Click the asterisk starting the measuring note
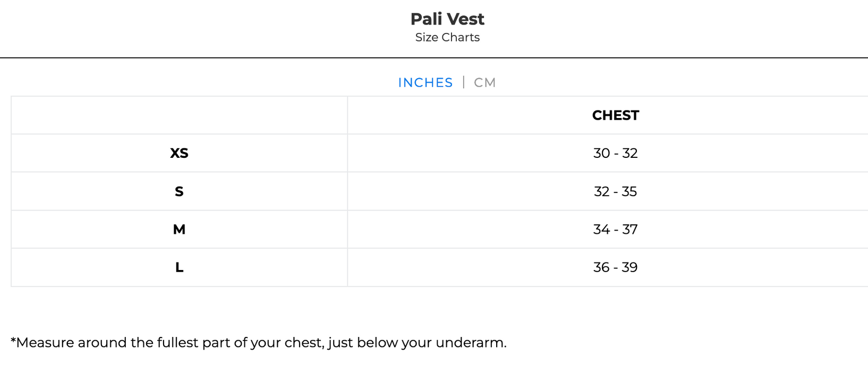 pos(13,341)
